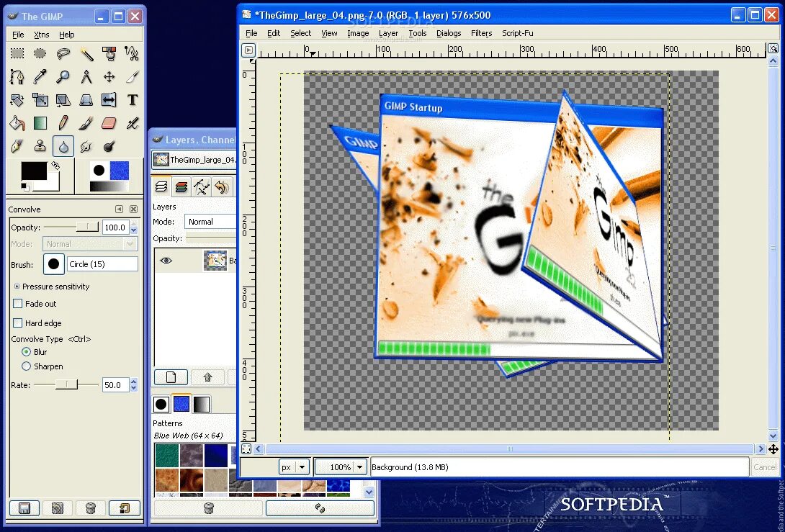Open the Dialogs menu
The width and height of the screenshot is (785, 532).
tap(449, 33)
